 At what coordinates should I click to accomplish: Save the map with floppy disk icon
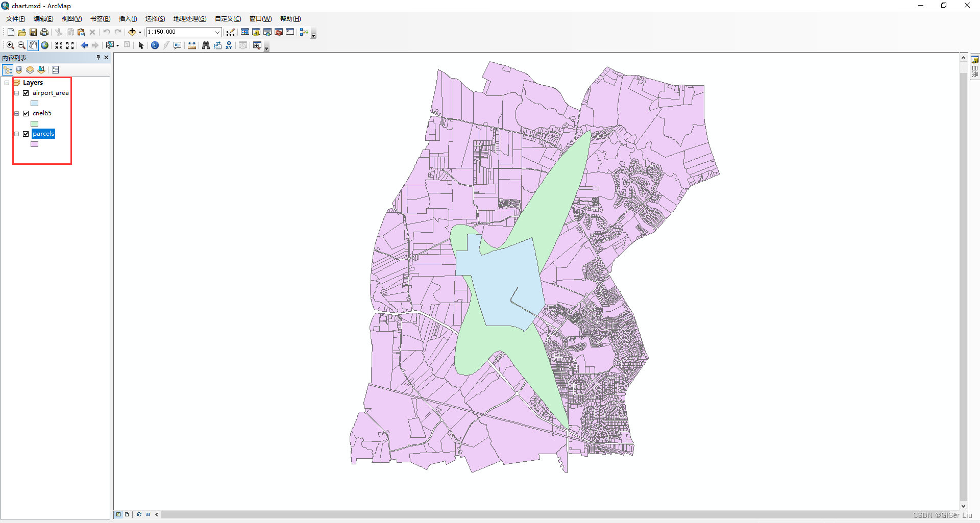coord(33,32)
